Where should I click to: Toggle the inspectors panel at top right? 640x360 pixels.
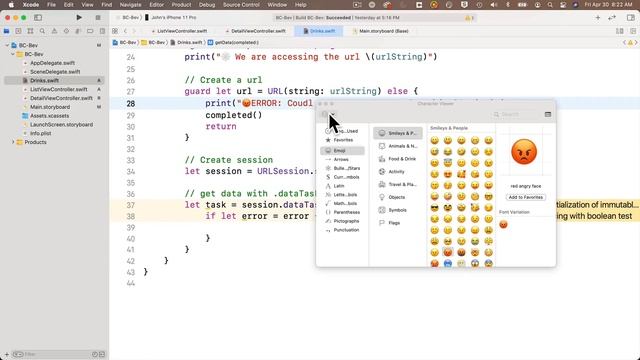click(x=631, y=18)
